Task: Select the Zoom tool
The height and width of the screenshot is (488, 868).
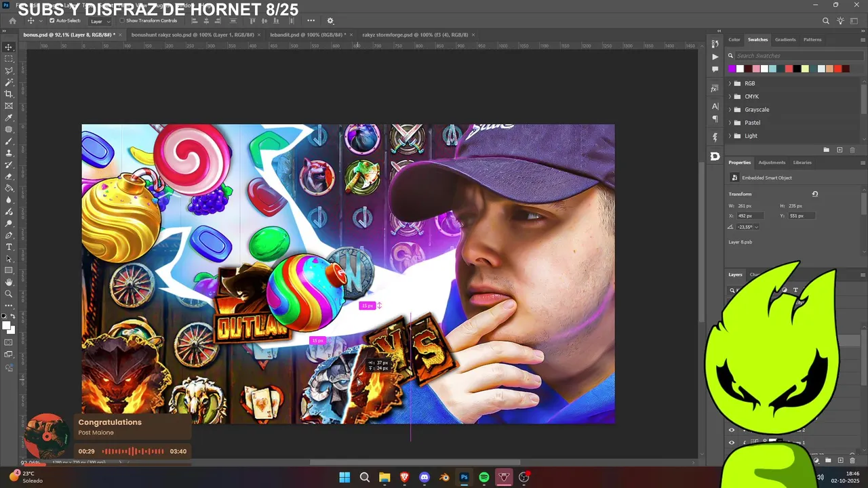Action: tap(9, 293)
